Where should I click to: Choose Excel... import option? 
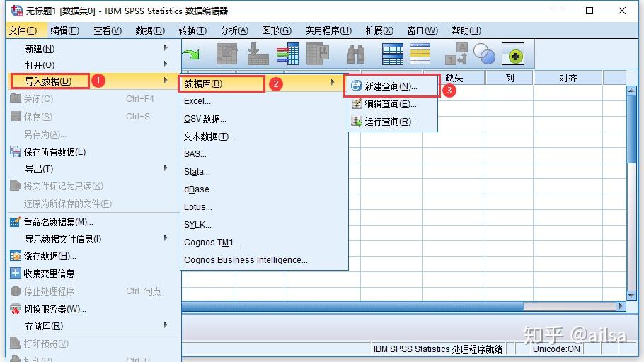tap(264, 101)
